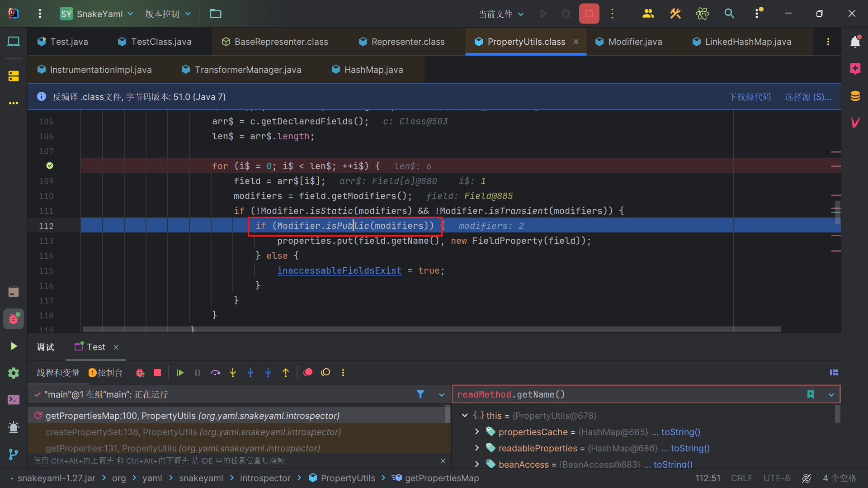This screenshot has height=488, width=868.
Task: Open 当前文件 run configuration dropdown
Action: click(x=501, y=14)
